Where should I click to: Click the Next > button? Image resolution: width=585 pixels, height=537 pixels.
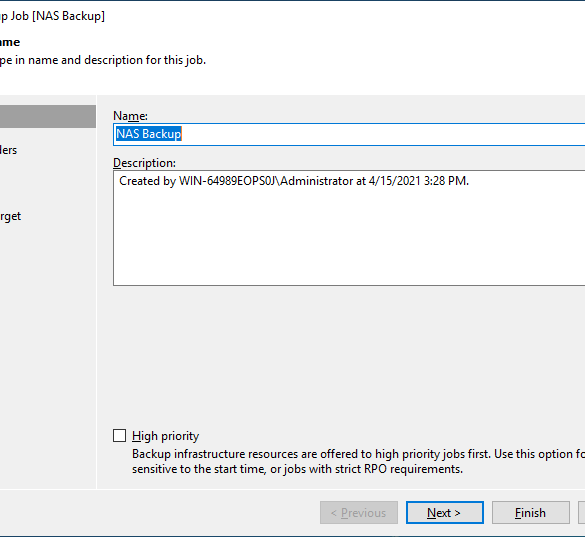coord(445,512)
